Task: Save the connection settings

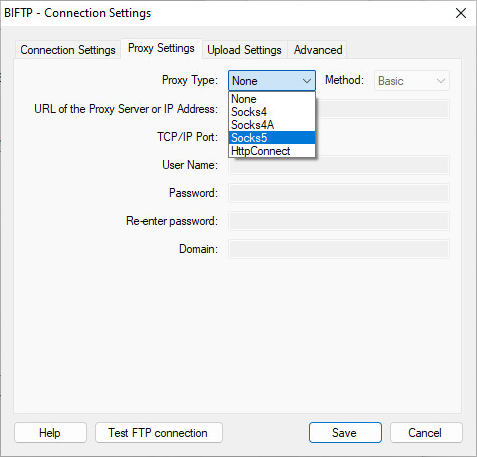Action: (345, 433)
